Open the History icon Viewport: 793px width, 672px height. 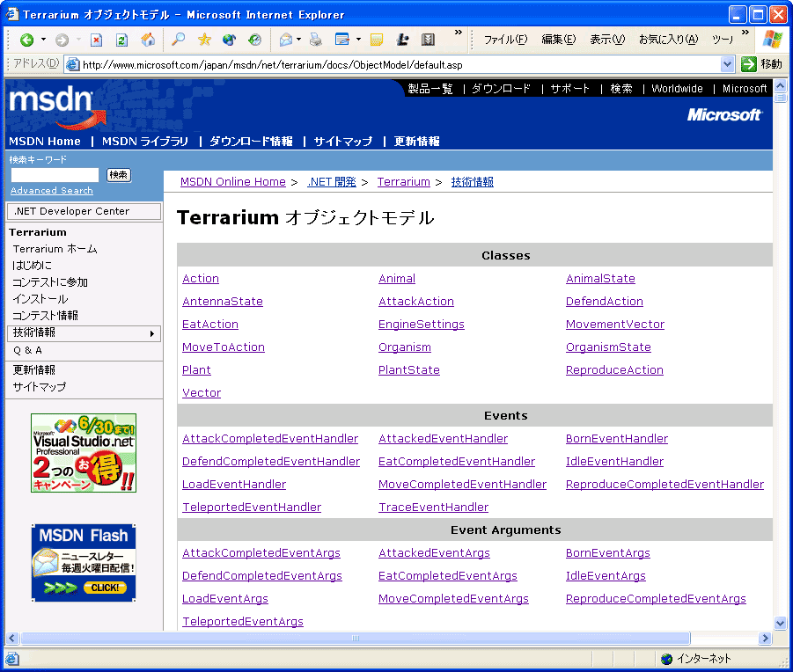254,40
